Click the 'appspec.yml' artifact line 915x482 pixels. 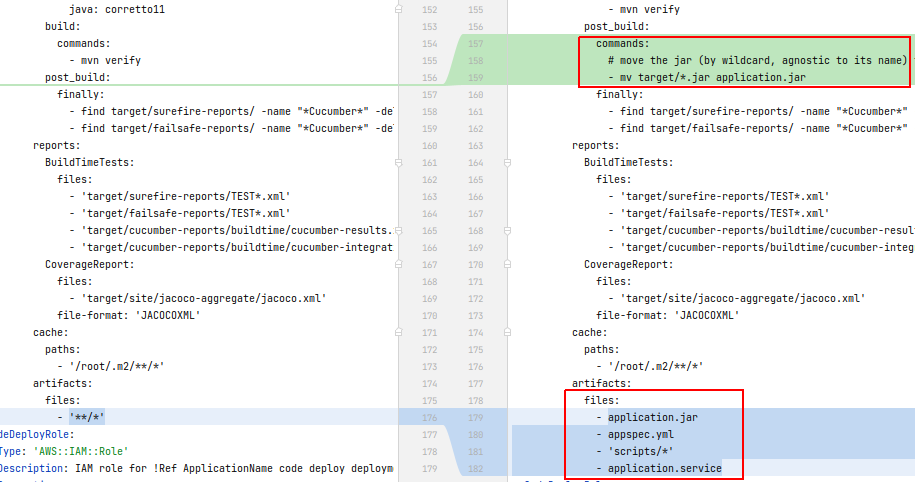[x=641, y=434]
